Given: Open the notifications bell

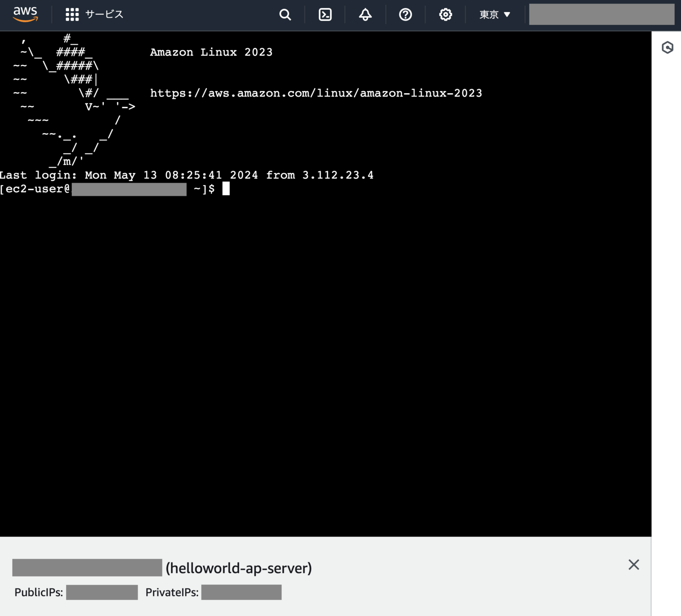Looking at the screenshot, I should [365, 15].
